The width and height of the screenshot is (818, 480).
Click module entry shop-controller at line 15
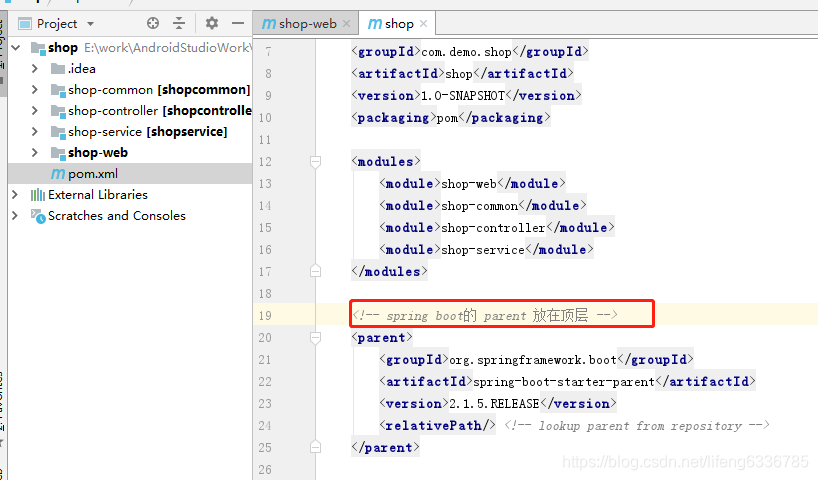[x=494, y=228]
